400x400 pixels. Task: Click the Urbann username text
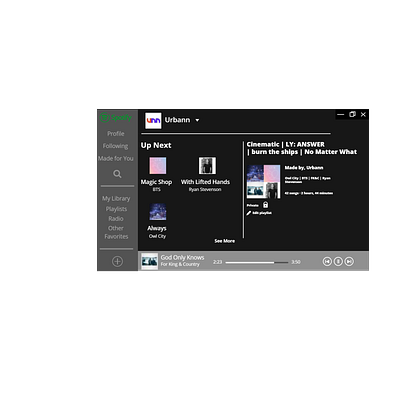177,120
